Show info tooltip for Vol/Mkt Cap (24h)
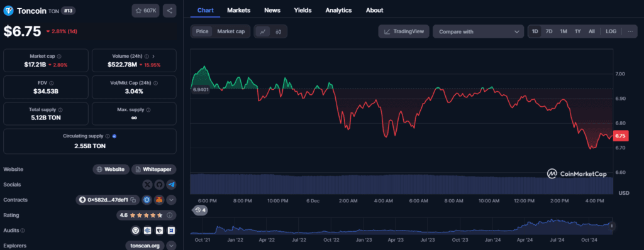Viewport: 644px width, 250px height. (156, 83)
